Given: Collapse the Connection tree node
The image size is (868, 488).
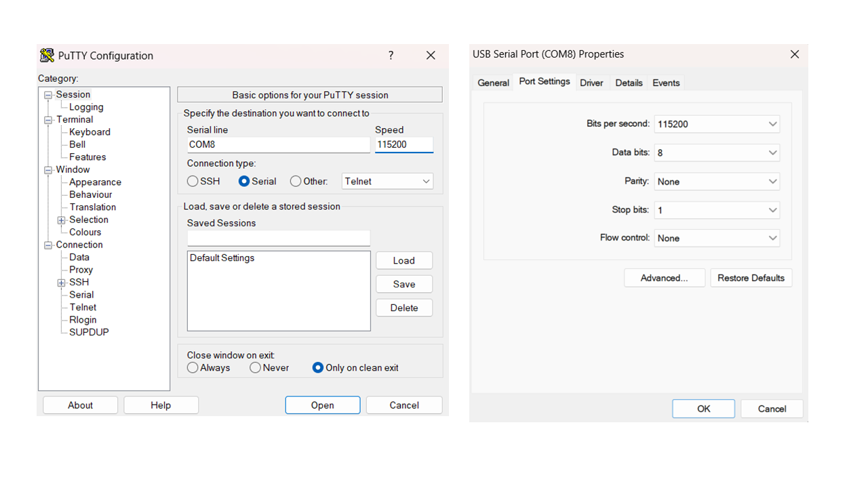Looking at the screenshot, I should tap(48, 245).
